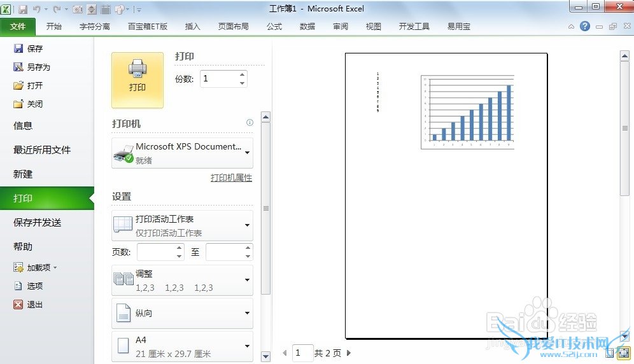Screen dimensions: 634x364
Task: Click the Excel application icon in title bar
Action: click(x=6, y=9)
